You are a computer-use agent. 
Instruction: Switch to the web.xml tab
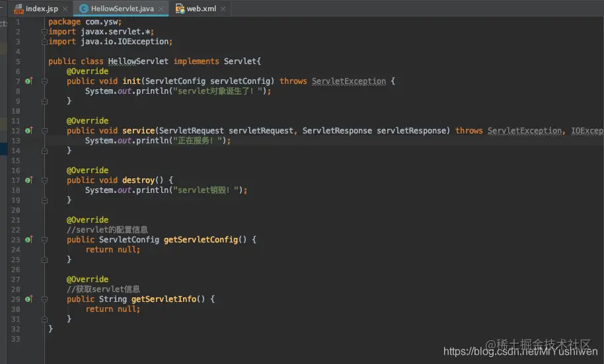tap(201, 9)
